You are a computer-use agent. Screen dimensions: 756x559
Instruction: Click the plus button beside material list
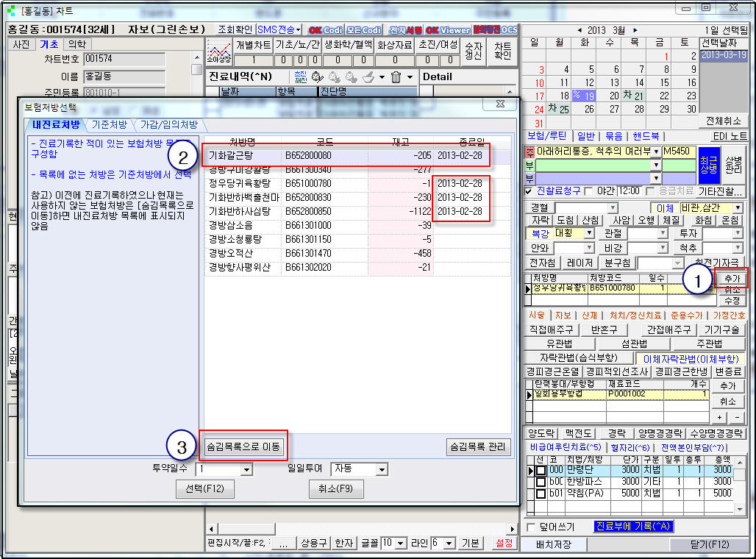[x=719, y=417]
